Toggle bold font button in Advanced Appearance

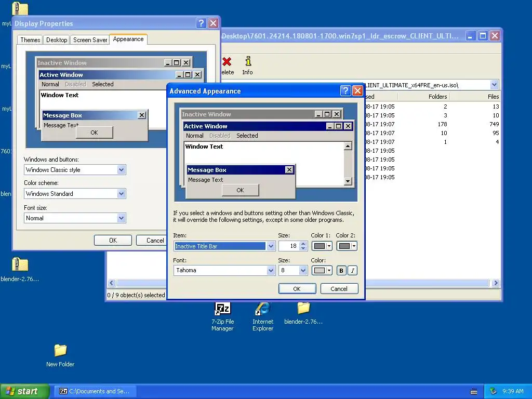[x=341, y=270]
